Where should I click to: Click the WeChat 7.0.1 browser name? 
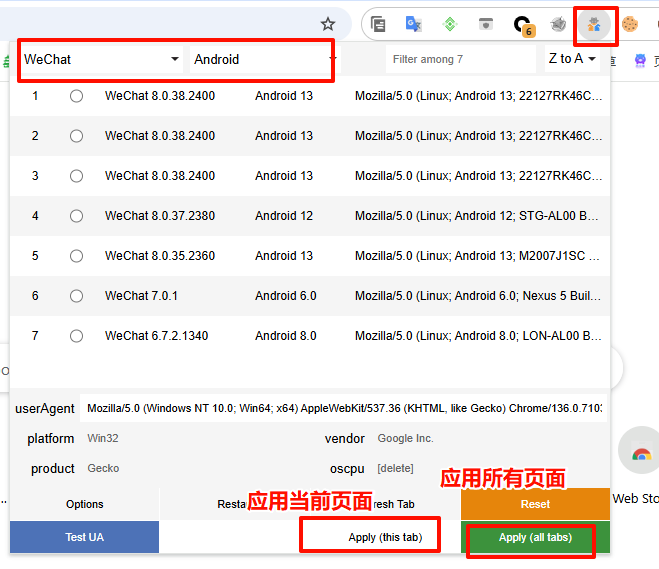[x=141, y=296]
